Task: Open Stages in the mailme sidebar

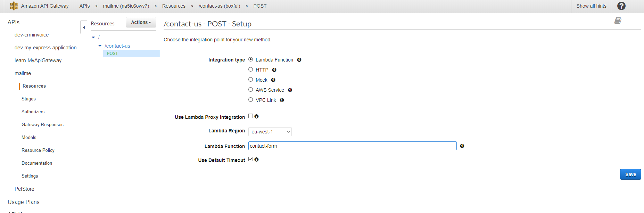Action: (28, 99)
